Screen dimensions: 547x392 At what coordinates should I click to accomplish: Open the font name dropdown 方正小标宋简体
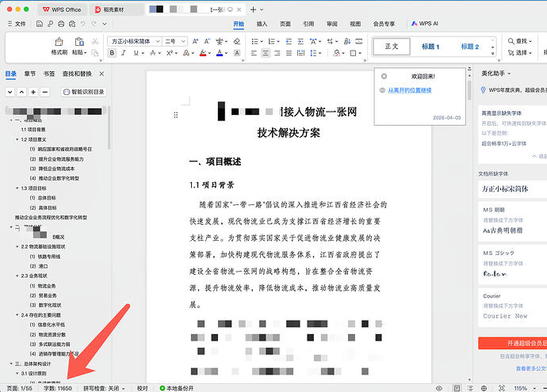[133, 40]
